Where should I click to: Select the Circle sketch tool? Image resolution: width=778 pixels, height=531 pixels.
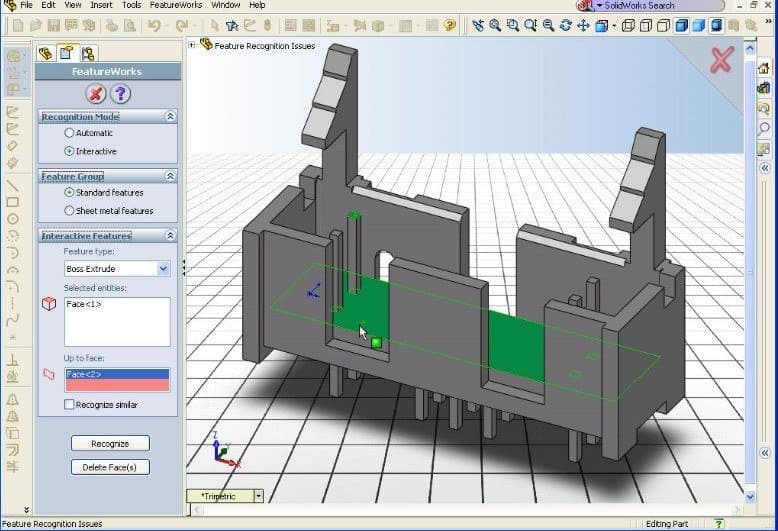point(12,219)
